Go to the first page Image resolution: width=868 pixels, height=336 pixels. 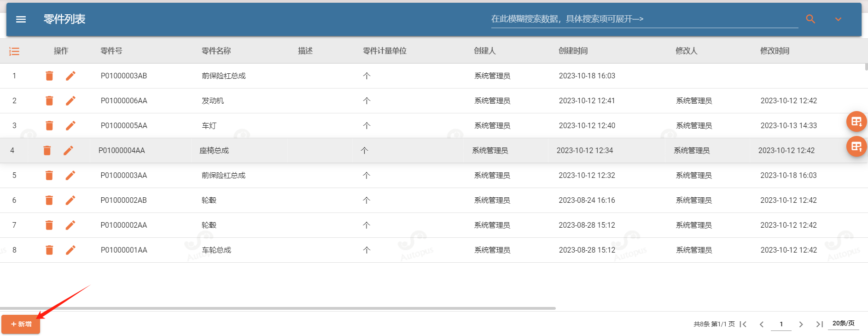coord(743,324)
